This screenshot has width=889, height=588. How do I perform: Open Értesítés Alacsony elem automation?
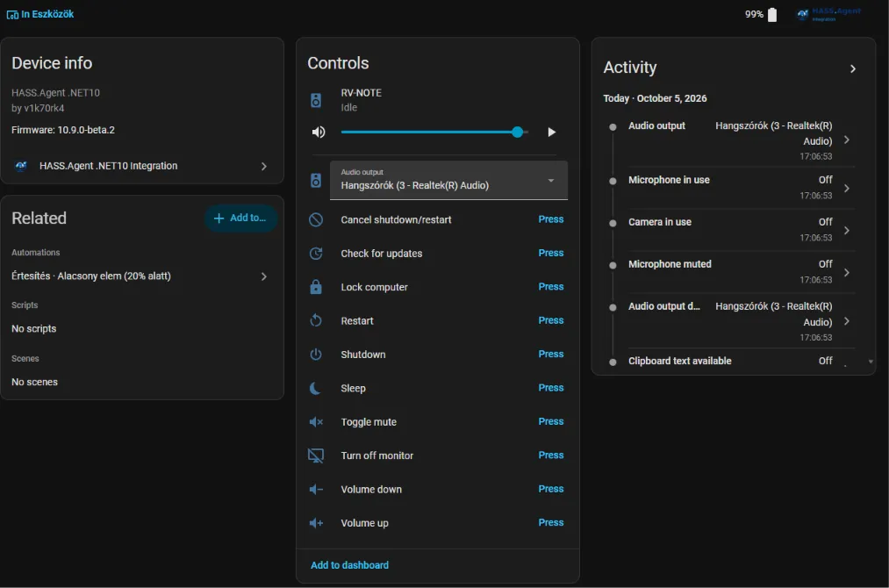coord(142,276)
